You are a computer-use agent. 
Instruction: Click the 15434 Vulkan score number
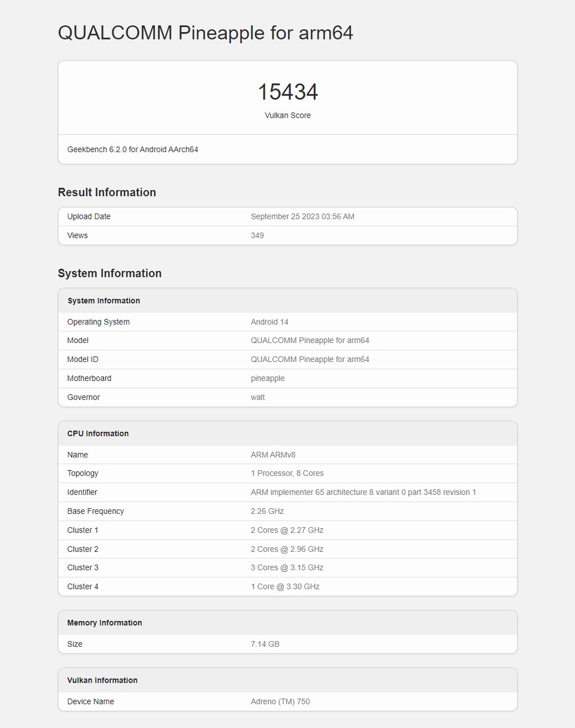point(287,92)
